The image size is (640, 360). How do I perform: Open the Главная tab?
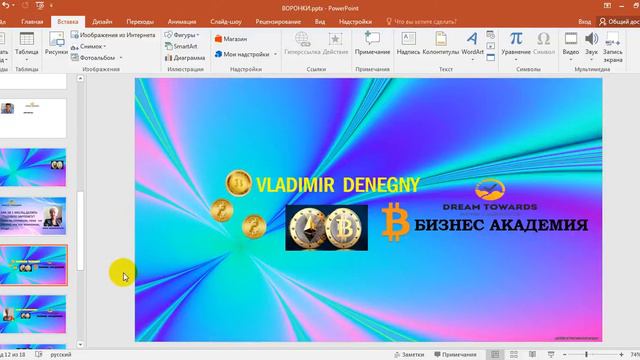pyautogui.click(x=32, y=22)
